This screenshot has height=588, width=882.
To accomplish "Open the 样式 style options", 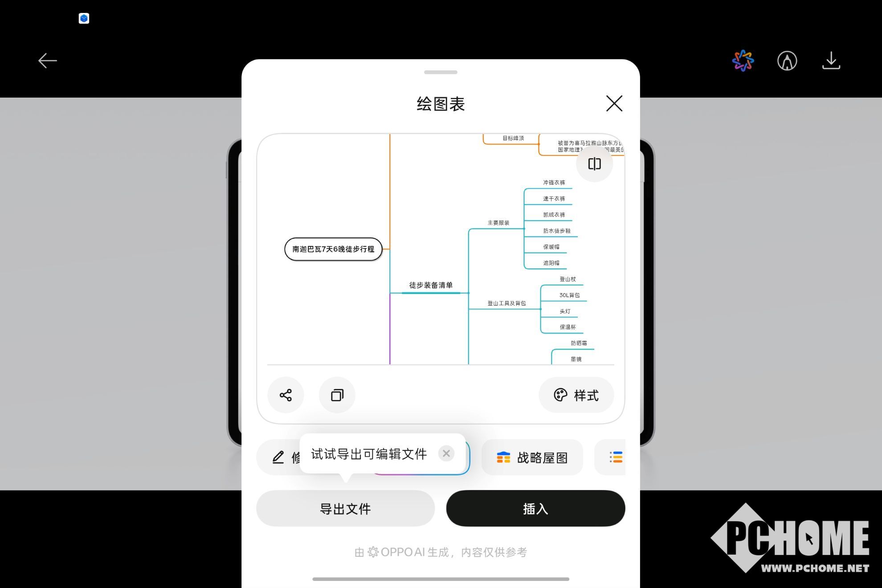I will [x=576, y=395].
